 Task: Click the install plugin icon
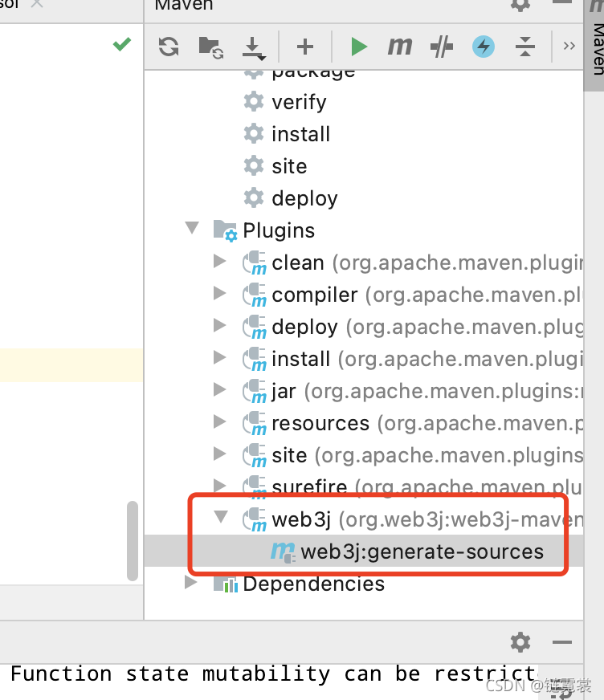[254, 360]
